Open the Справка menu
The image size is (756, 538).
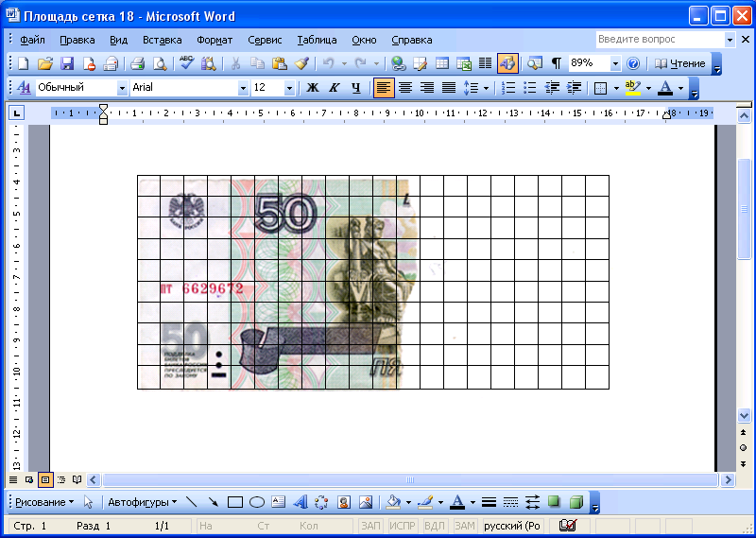412,40
